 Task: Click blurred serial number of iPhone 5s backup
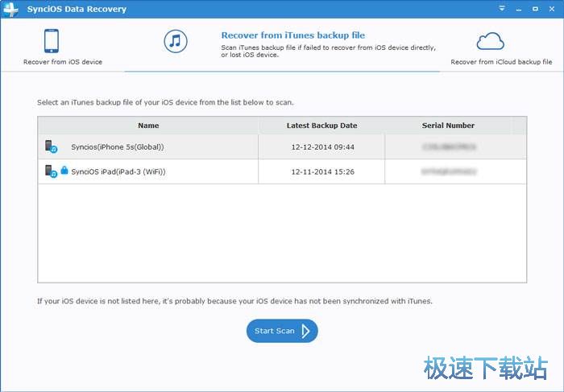(x=449, y=146)
